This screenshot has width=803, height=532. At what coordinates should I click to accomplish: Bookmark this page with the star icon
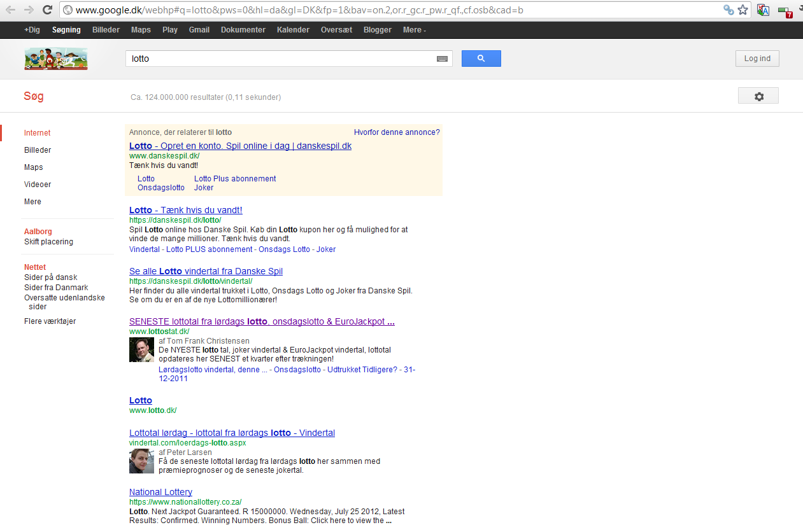743,10
